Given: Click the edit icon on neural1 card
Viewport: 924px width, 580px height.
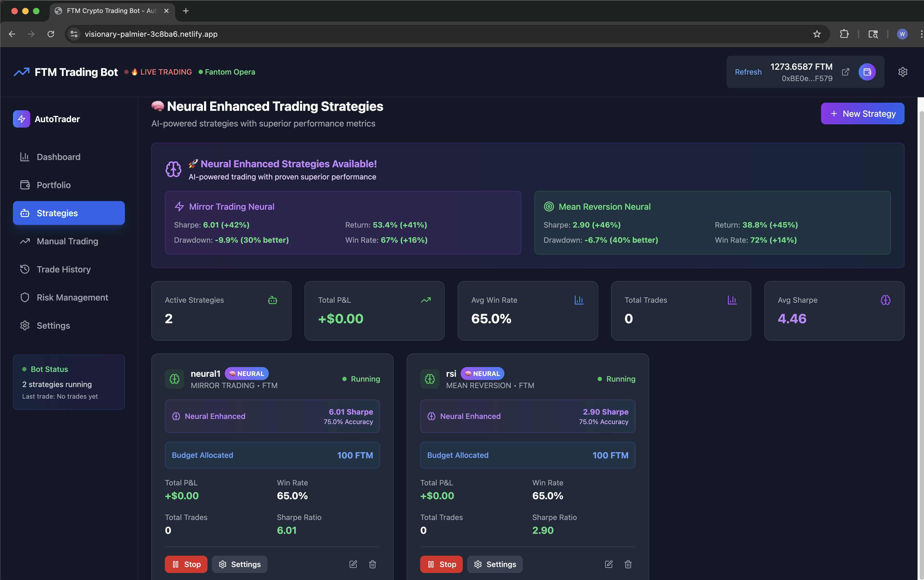Looking at the screenshot, I should pyautogui.click(x=353, y=564).
